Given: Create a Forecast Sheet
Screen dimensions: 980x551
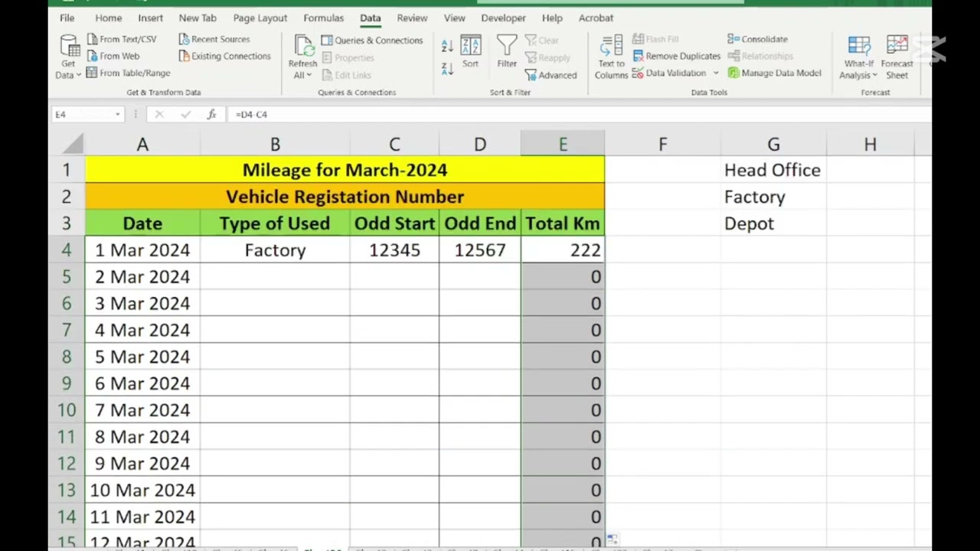Looking at the screenshot, I should coord(897,57).
